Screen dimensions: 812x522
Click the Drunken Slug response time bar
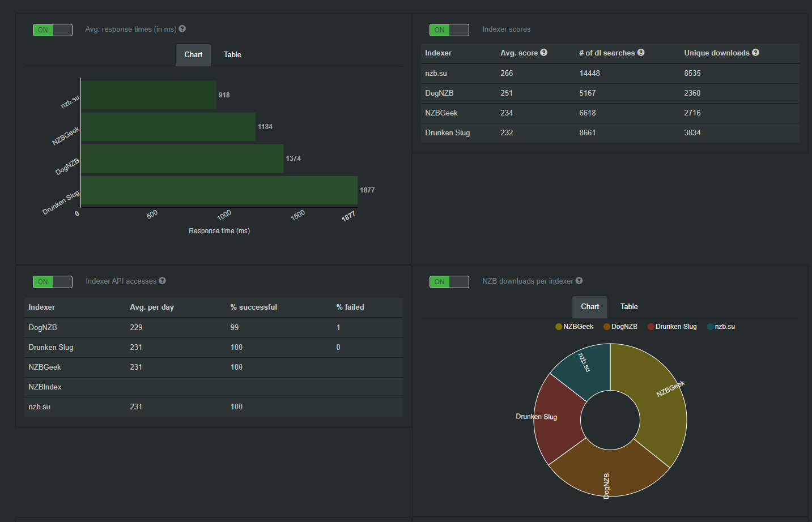point(219,190)
